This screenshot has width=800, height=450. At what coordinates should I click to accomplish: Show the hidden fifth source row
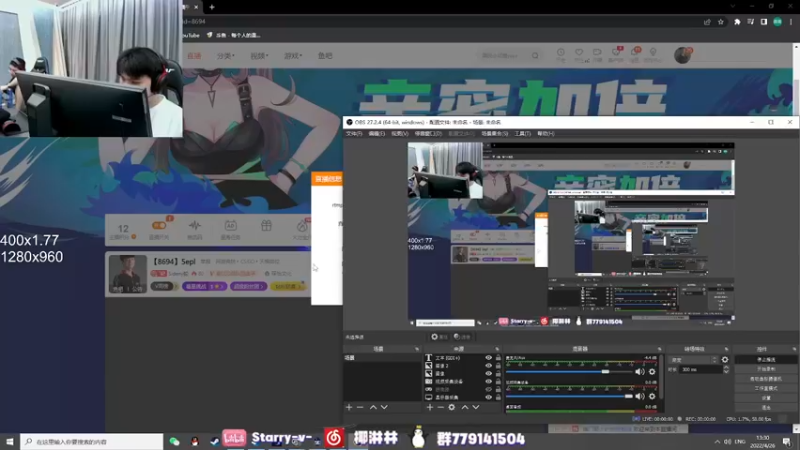click(488, 389)
